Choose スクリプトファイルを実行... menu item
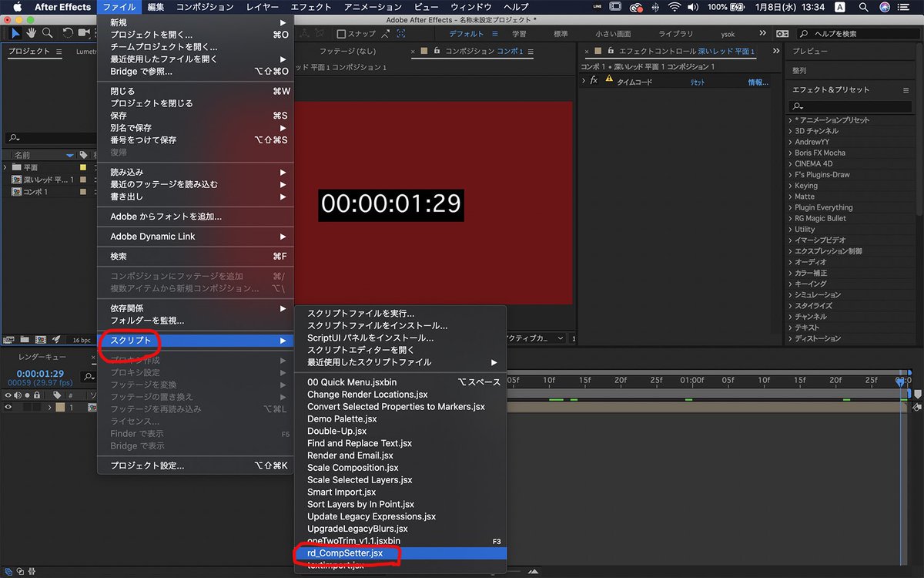924x578 pixels. pyautogui.click(x=400, y=313)
